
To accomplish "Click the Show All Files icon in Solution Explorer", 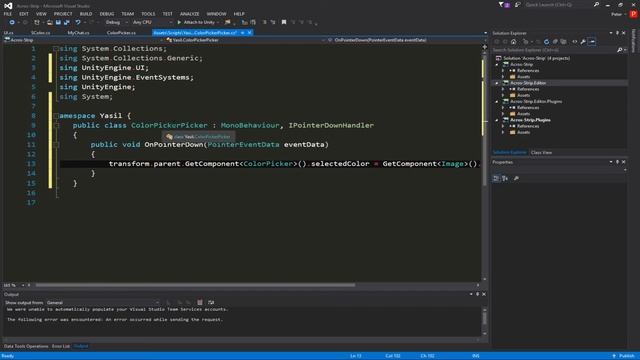I will [x=564, y=42].
